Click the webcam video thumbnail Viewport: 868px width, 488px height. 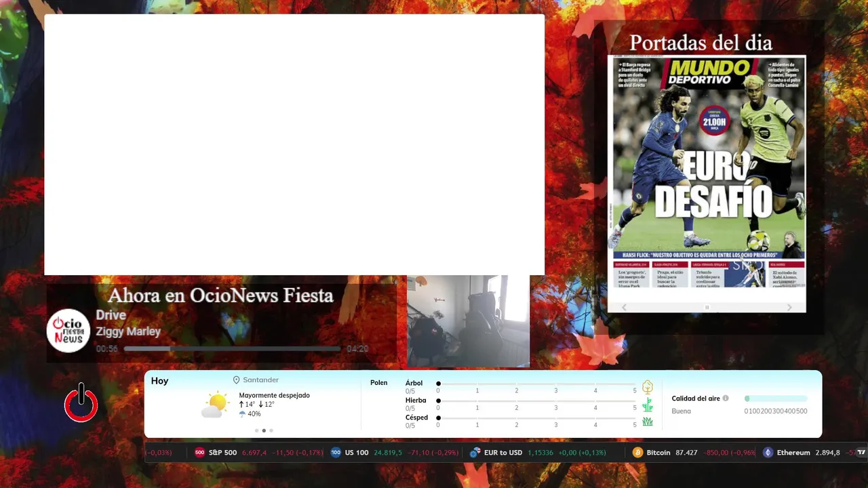(468, 321)
